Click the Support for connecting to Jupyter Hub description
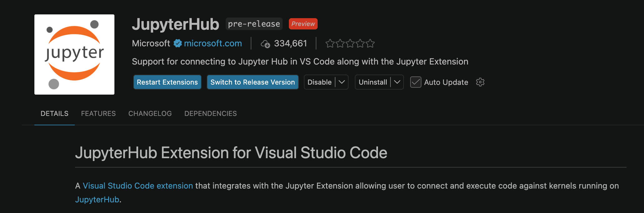Image resolution: width=644 pixels, height=213 pixels. pos(300,61)
